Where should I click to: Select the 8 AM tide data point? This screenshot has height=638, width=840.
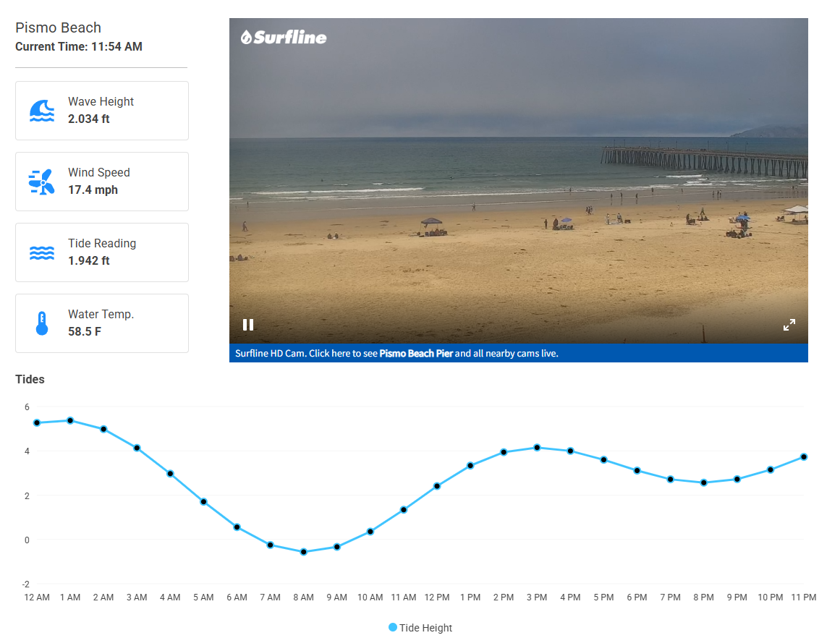pyautogui.click(x=304, y=552)
